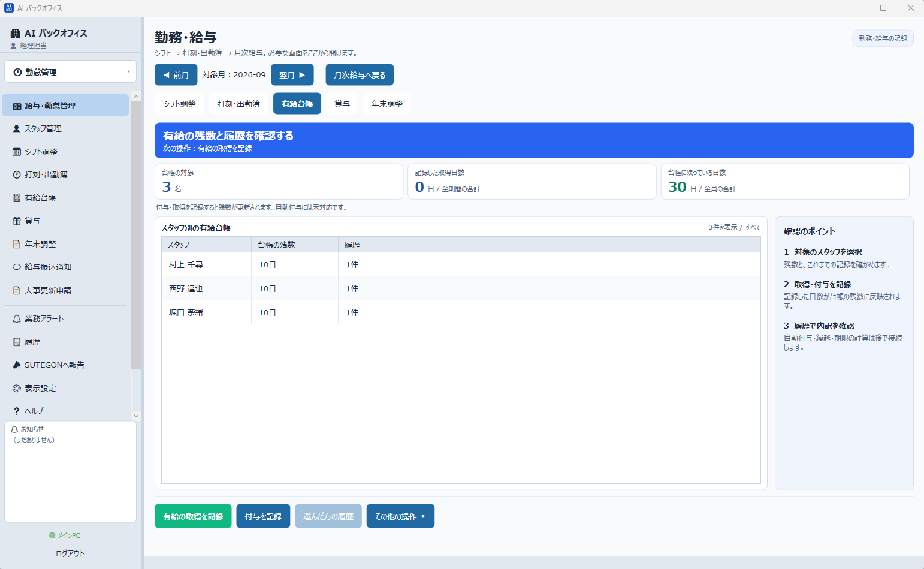This screenshot has width=924, height=569.
Task: Click the 台帳の残数 column header
Action: [x=295, y=245]
